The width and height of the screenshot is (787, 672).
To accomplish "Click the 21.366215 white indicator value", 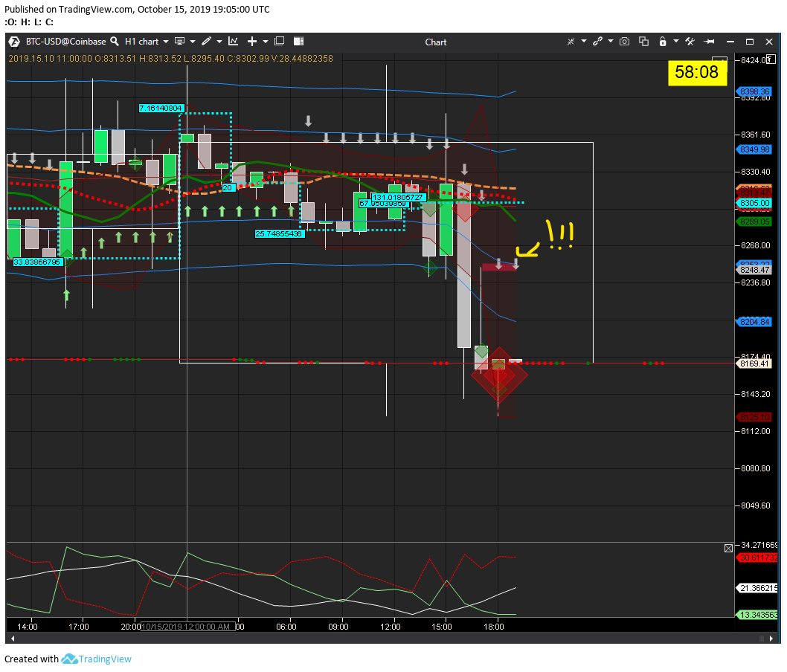I will [x=758, y=588].
